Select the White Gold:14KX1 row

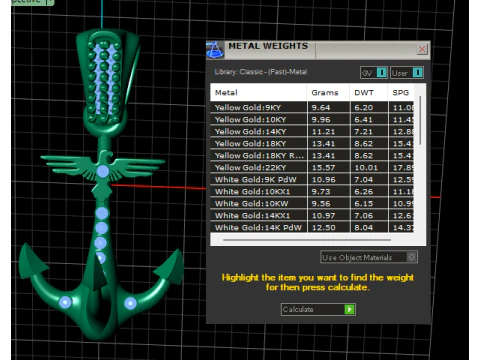(312, 215)
